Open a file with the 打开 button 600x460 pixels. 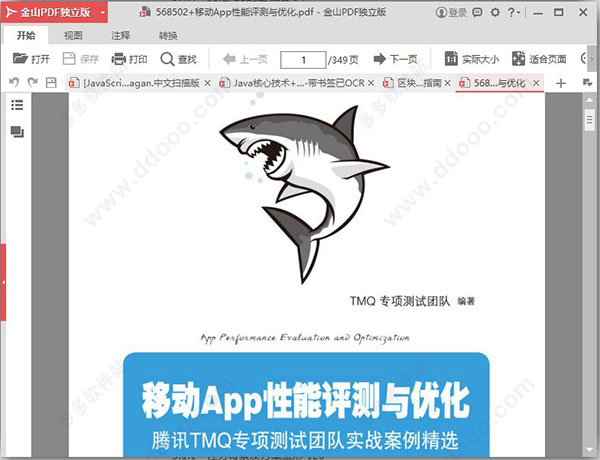(31, 59)
